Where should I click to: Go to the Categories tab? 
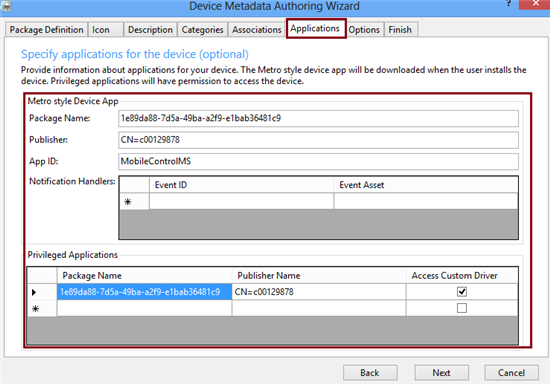click(x=202, y=30)
